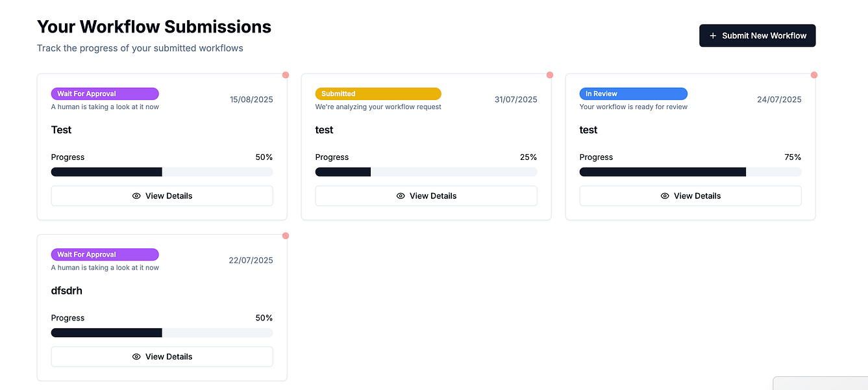The height and width of the screenshot is (390, 868).
Task: Click the eye icon on the dfsdrh card
Action: (136, 356)
